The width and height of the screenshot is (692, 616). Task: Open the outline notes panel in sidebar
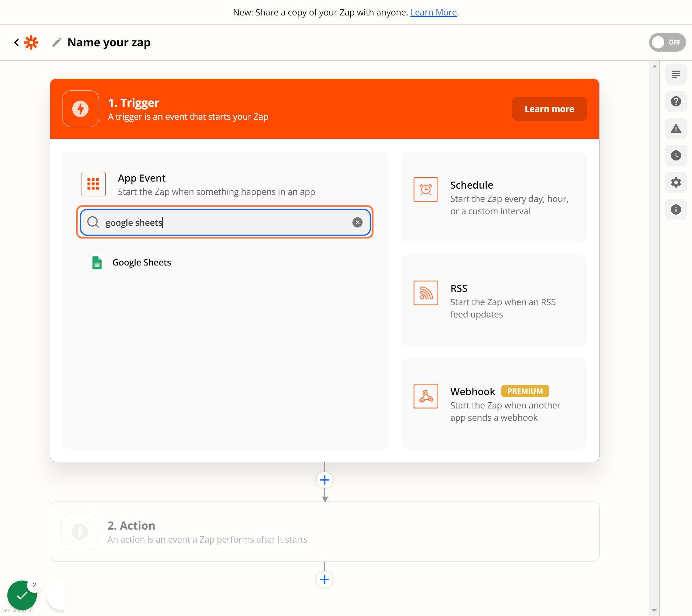676,74
